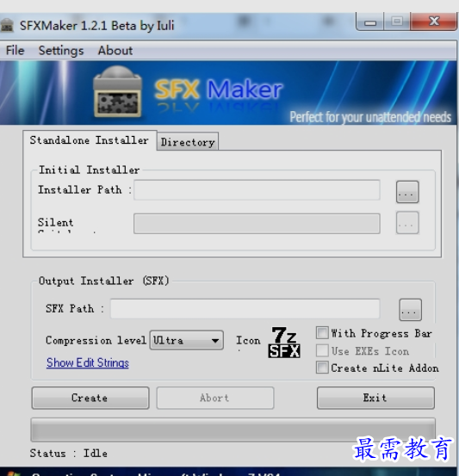Enable With Progress Bar checkbox
The height and width of the screenshot is (476, 459).
tap(322, 333)
